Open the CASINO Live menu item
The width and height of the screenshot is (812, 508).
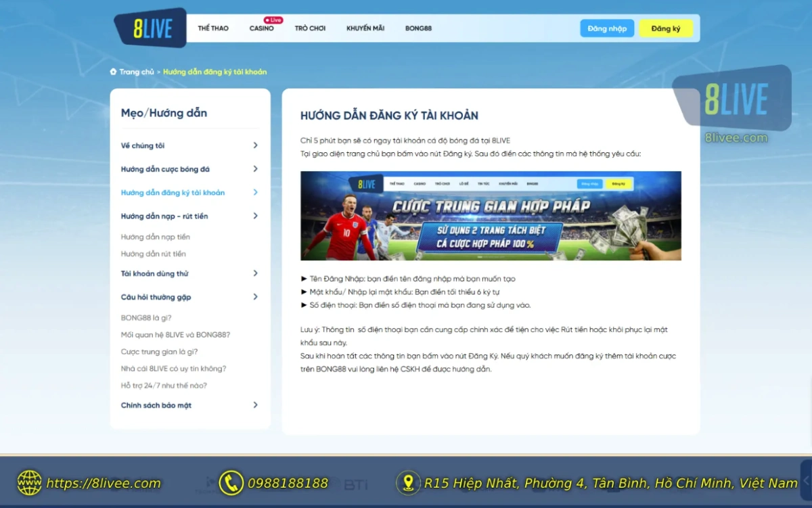point(262,28)
